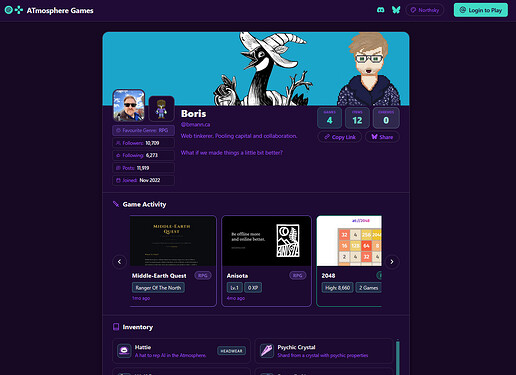Screen dimensions: 516x375
Task: Open the Hattie inventory item name
Action: point(143,347)
